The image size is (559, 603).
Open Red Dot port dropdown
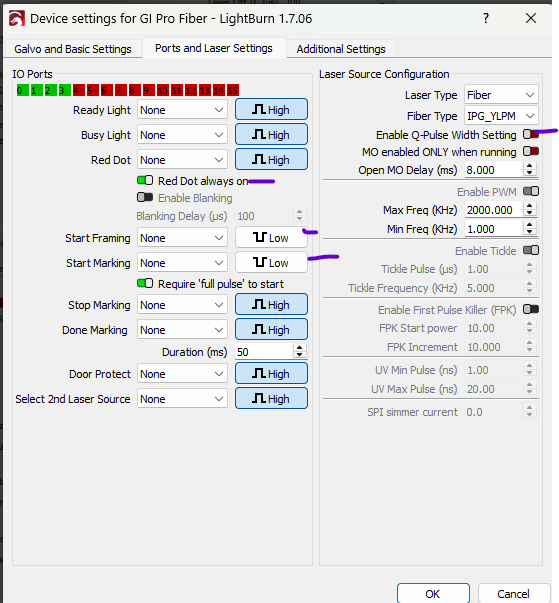pyautogui.click(x=182, y=160)
